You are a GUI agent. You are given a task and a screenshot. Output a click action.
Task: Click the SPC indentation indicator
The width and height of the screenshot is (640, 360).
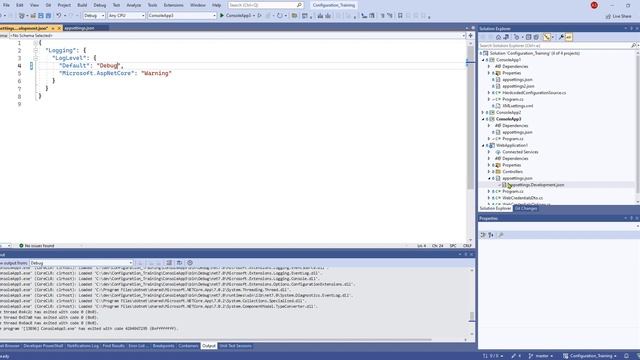(453, 246)
